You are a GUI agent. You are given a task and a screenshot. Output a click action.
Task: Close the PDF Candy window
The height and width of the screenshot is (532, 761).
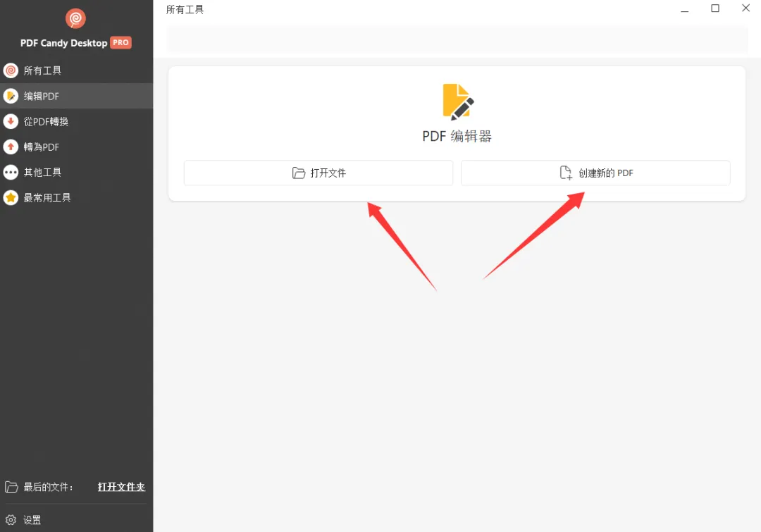[x=746, y=8]
